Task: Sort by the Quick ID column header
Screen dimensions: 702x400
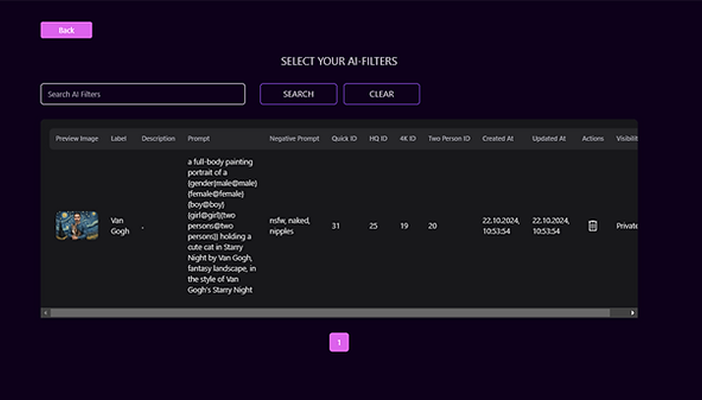Action: (344, 139)
